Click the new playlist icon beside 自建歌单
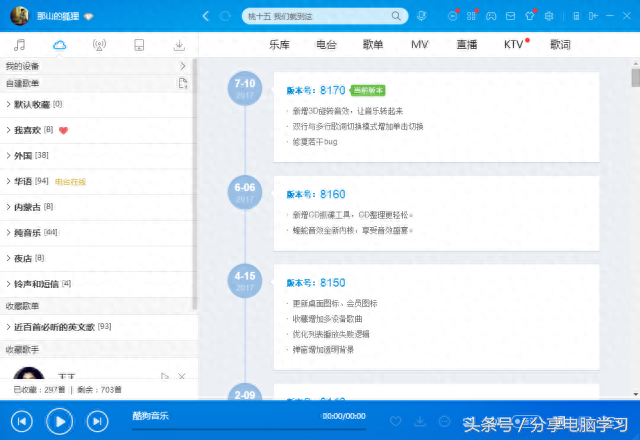Image resolution: width=640 pixels, height=440 pixels. pos(183,83)
